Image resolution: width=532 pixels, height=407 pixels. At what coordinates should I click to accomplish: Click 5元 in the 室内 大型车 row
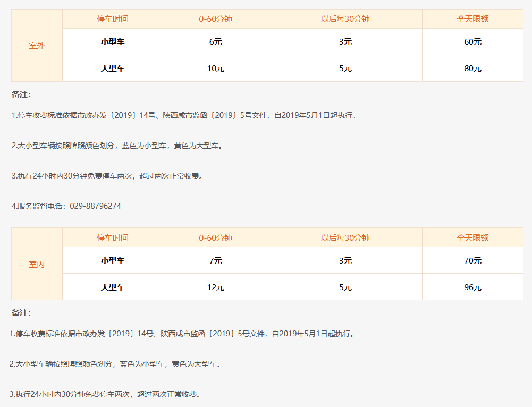tap(345, 287)
